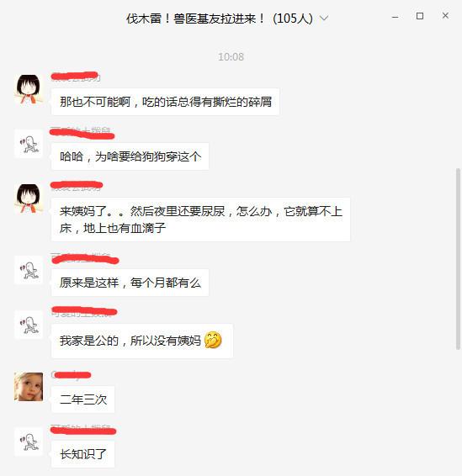Open the avatar beside the '来姨妈了' message

(x=29, y=198)
